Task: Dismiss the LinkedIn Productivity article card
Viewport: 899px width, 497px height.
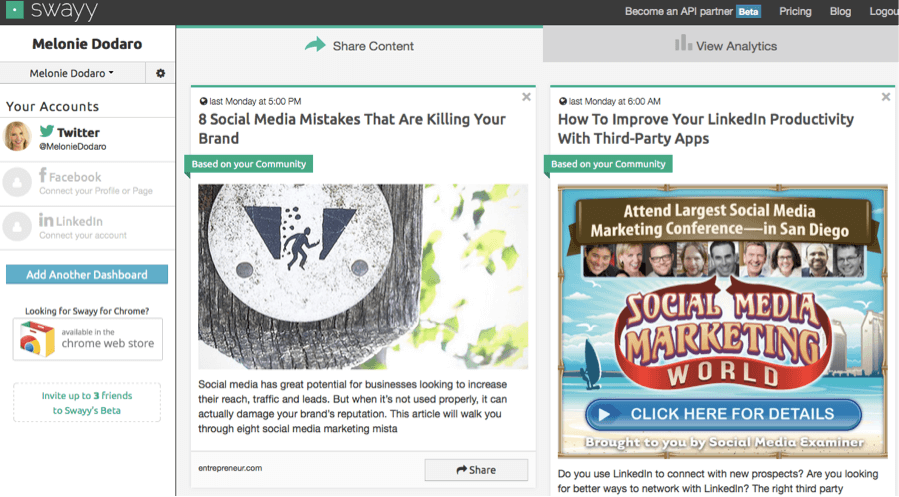Action: click(886, 97)
